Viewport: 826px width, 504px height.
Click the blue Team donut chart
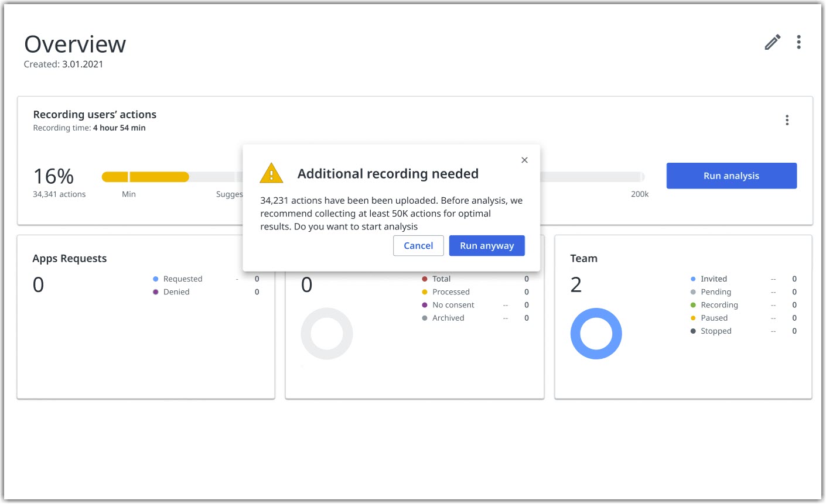[596, 334]
